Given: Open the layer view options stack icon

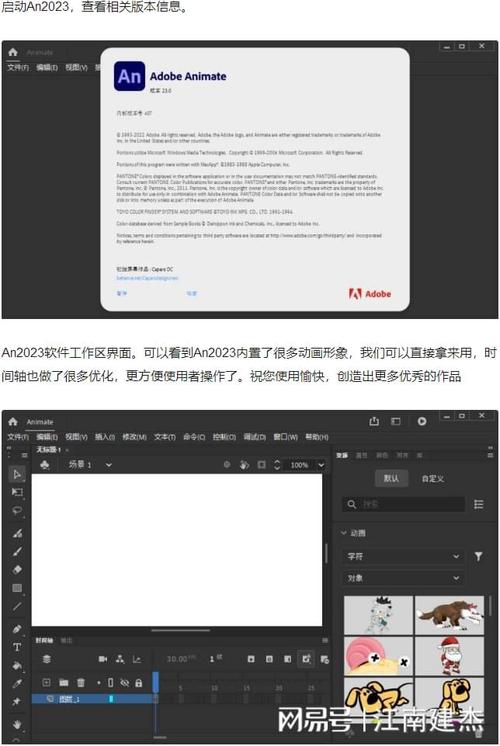Looking at the screenshot, I should 47,659.
